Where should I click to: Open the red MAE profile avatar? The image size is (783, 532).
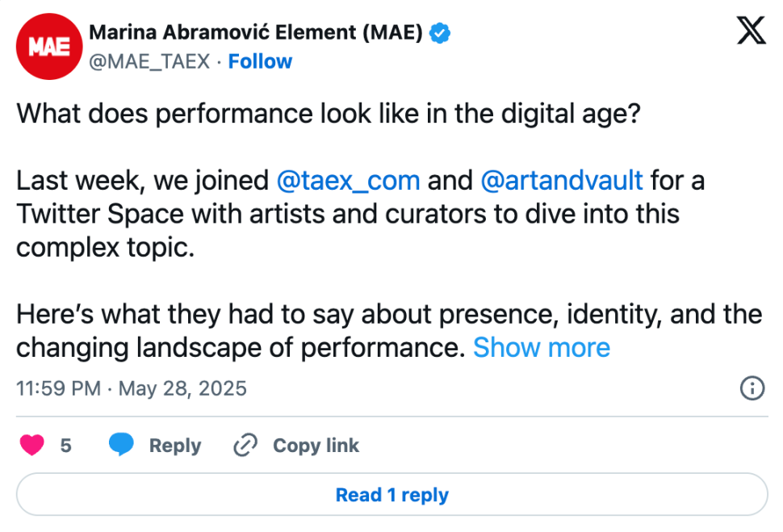pyautogui.click(x=49, y=47)
